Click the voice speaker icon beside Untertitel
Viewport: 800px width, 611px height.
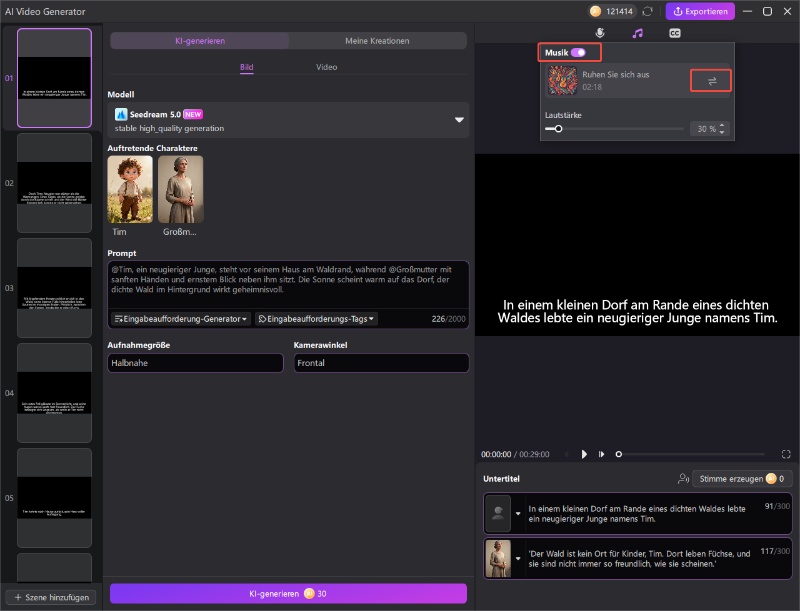683,479
